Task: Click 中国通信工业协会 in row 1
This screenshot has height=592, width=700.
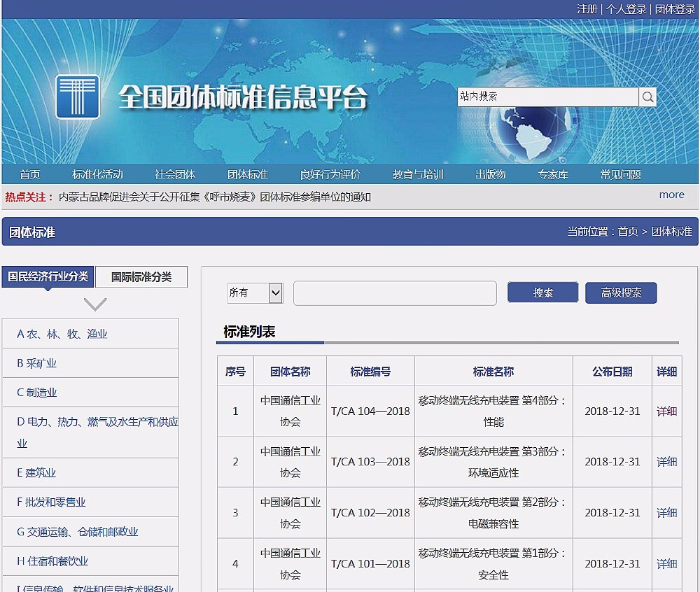Action: (x=290, y=411)
